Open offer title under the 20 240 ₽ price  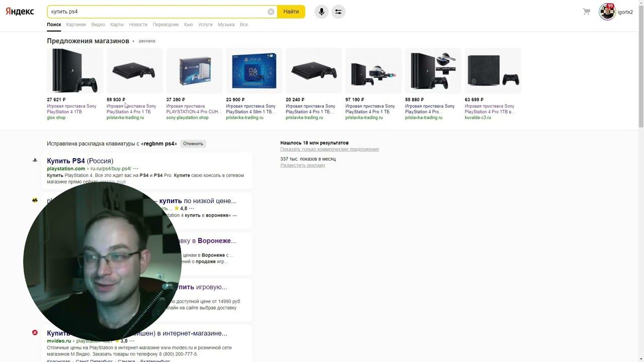310,109
